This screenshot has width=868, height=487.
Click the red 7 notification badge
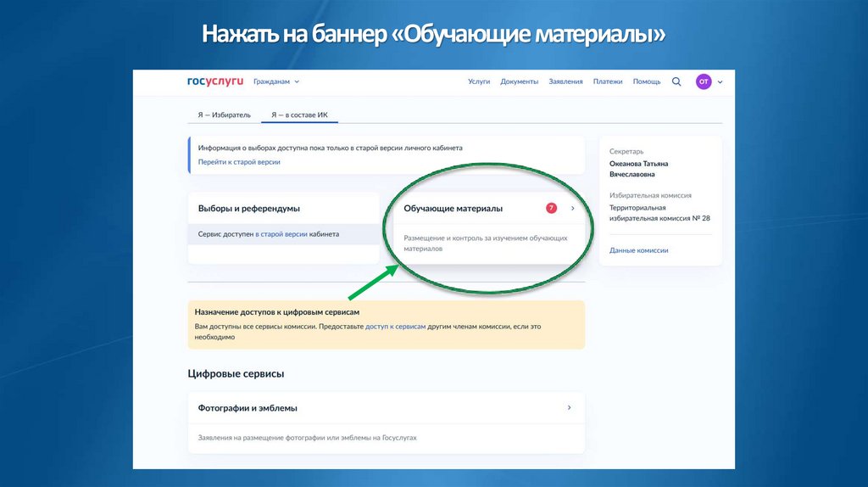pos(551,208)
